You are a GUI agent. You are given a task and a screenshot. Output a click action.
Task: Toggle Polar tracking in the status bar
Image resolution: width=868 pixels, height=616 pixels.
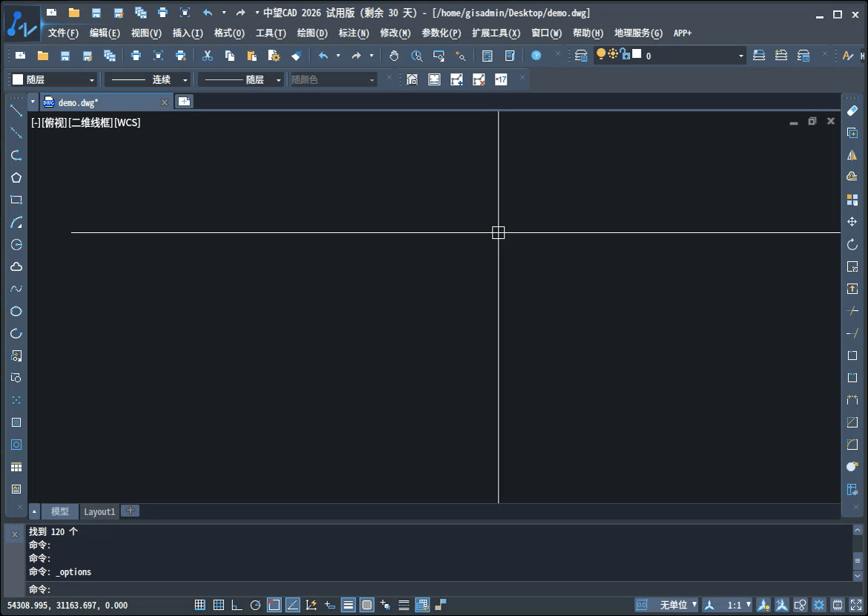coord(255,605)
